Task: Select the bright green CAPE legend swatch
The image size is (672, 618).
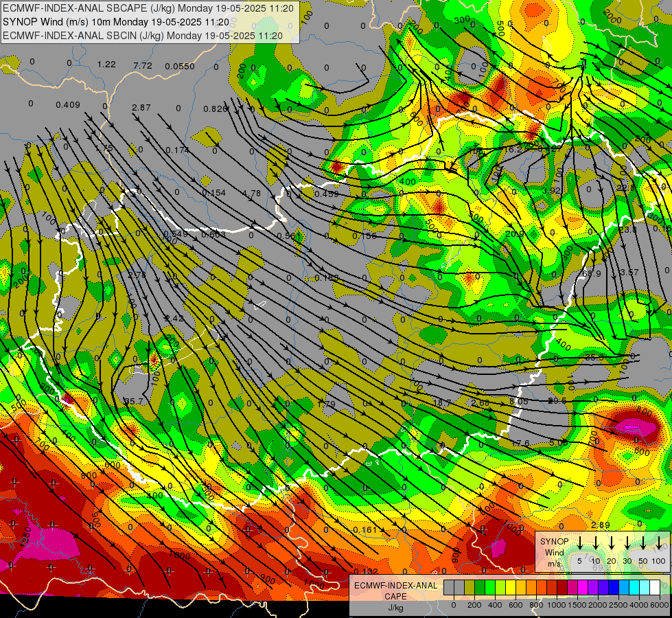Action: point(490,588)
